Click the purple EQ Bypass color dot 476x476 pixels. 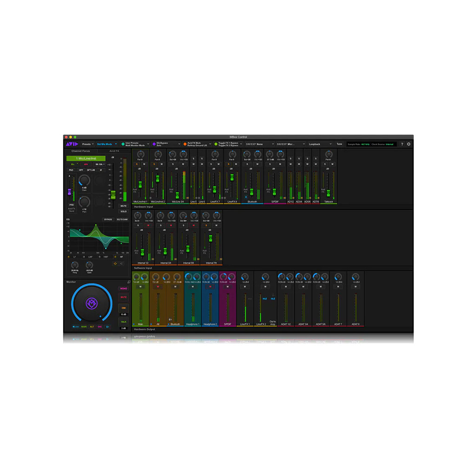tap(154, 144)
